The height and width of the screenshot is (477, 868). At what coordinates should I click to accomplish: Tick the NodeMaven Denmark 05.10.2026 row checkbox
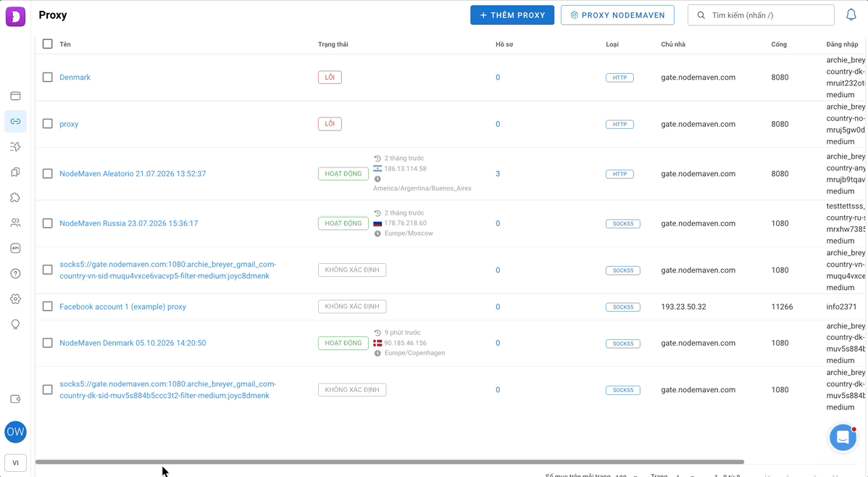pos(48,343)
